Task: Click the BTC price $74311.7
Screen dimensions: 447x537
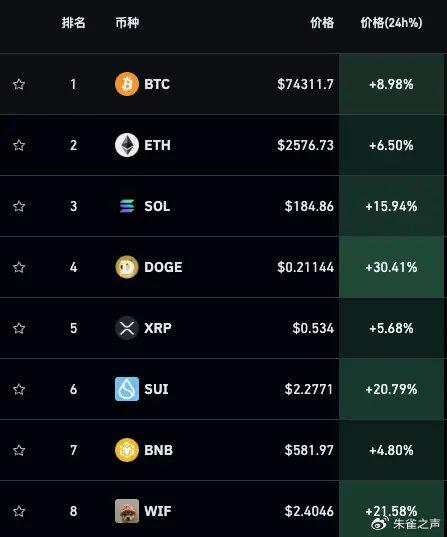Action: [x=305, y=84]
